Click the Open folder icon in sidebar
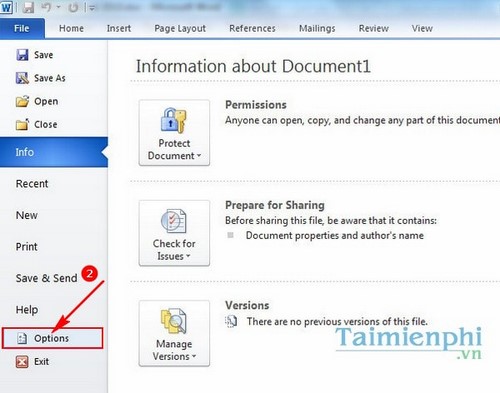Image resolution: width=500 pixels, height=393 pixels. point(22,101)
